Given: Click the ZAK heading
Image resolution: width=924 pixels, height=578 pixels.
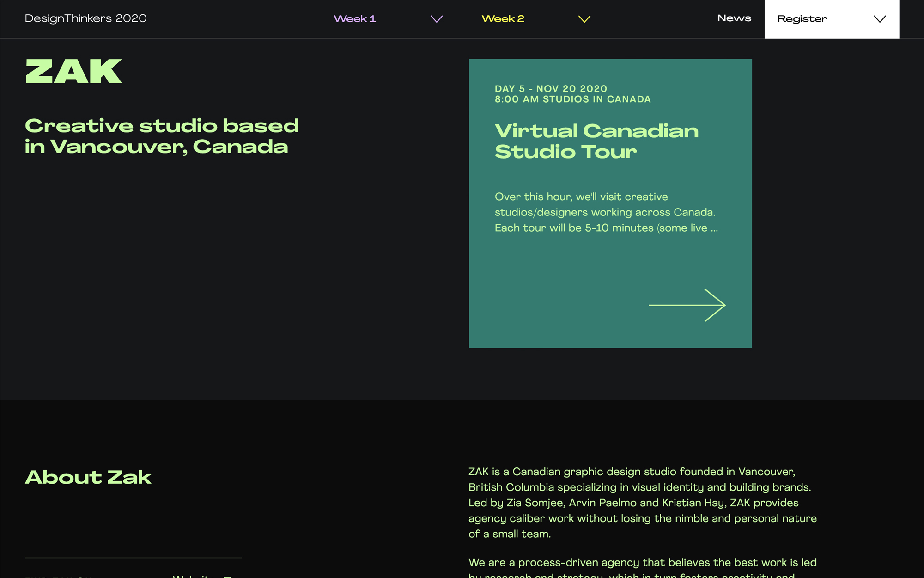Looking at the screenshot, I should coord(73,71).
